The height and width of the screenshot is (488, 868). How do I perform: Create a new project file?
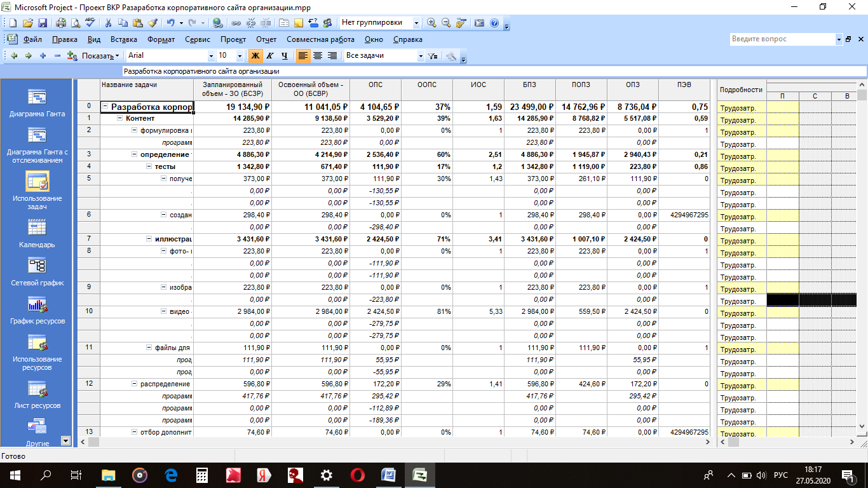click(x=13, y=23)
